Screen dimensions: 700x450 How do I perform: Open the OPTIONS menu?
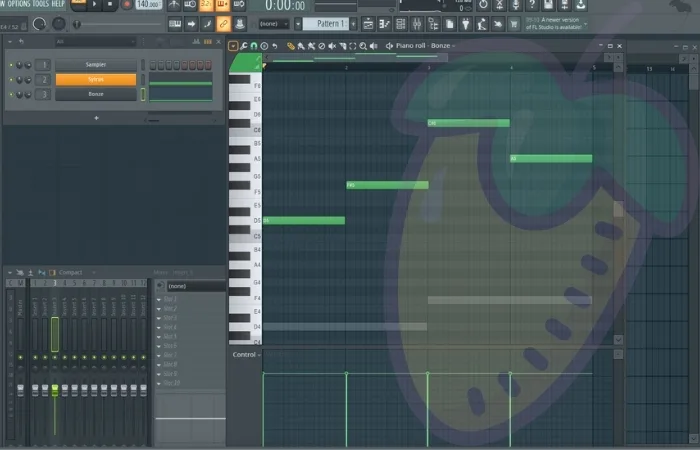(x=19, y=4)
